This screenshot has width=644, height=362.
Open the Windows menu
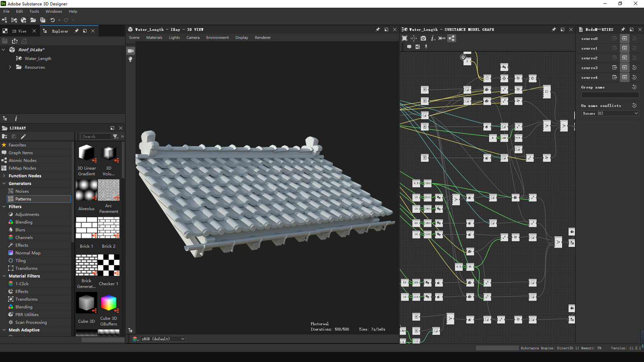click(x=54, y=11)
